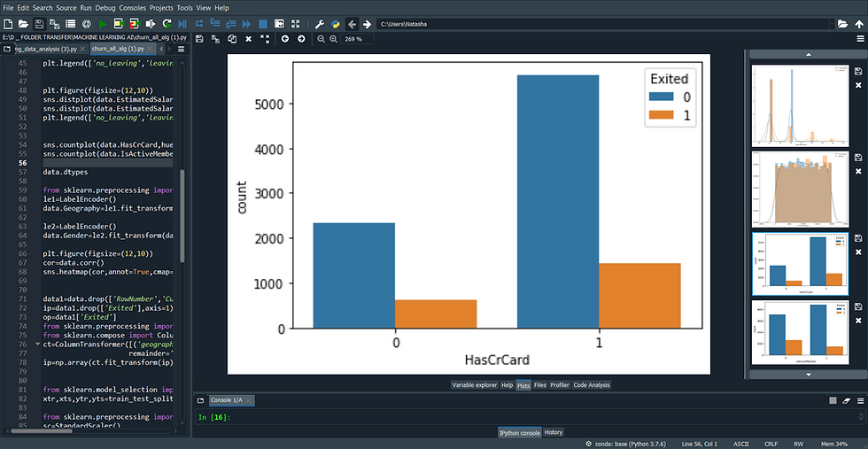The height and width of the screenshot is (449, 868).
Task: Switch to the History tab
Action: click(x=554, y=432)
